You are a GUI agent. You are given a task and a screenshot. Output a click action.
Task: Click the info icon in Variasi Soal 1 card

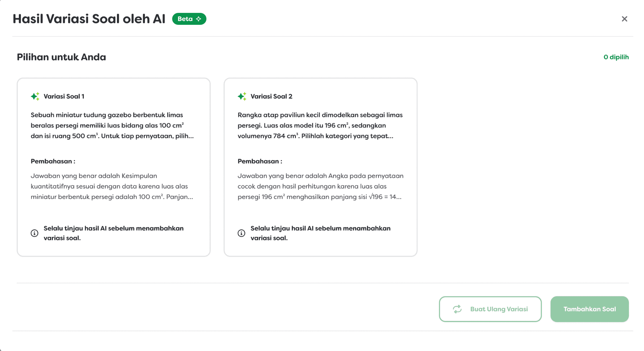tap(35, 233)
